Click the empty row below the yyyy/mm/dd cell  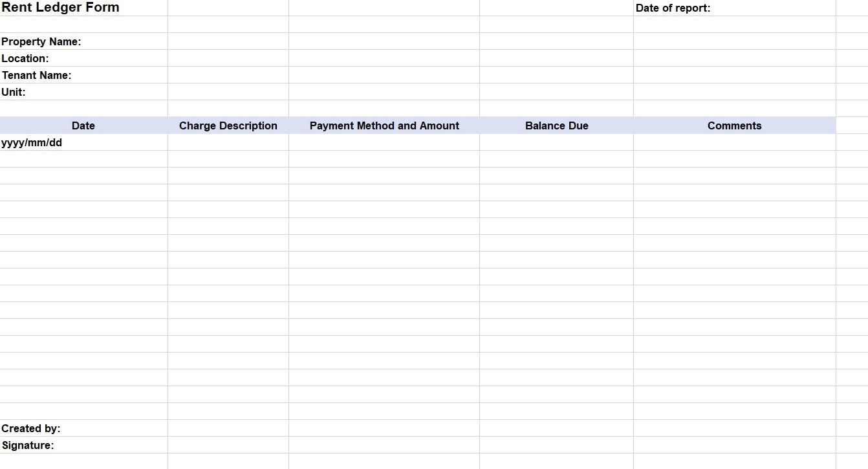click(83, 158)
